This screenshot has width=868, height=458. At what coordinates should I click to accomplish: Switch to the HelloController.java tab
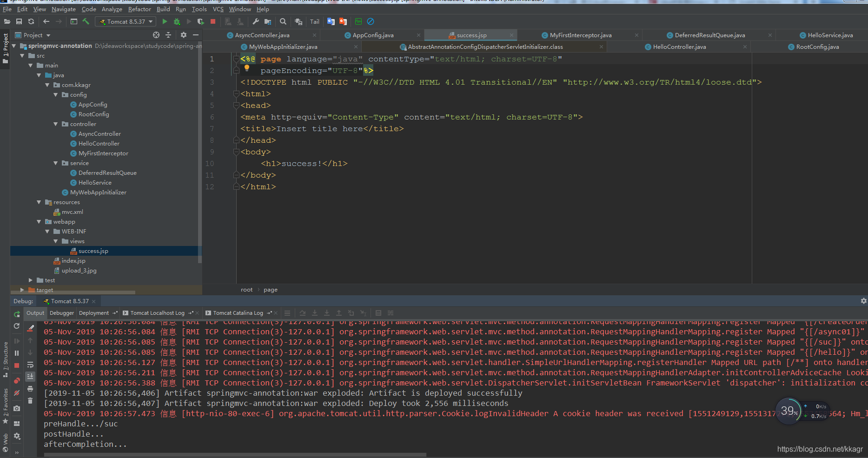point(679,47)
